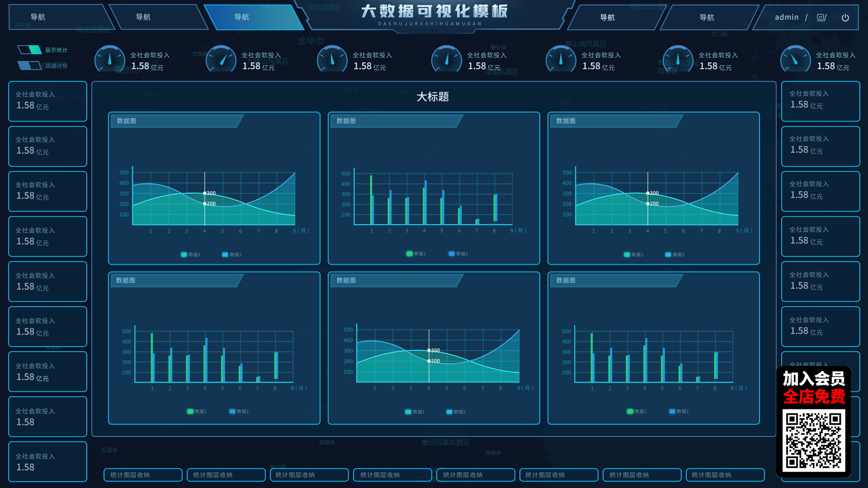Click the 加入会员 全店免费 banner

point(814,388)
